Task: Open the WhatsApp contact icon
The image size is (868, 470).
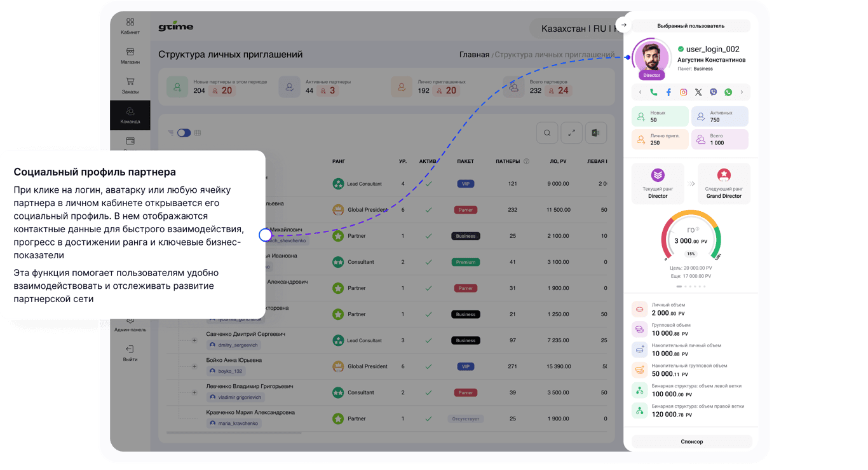Action: point(728,92)
